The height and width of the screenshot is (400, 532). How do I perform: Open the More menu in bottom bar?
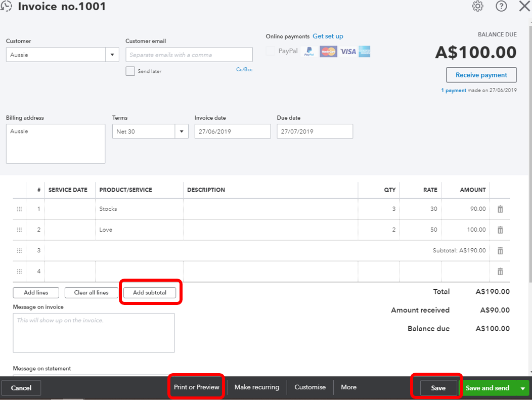[x=348, y=387]
